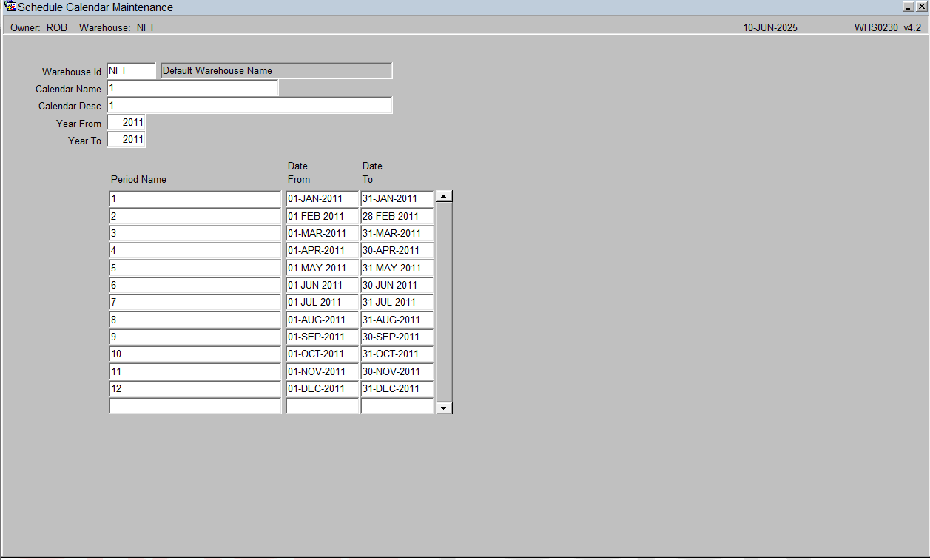
Task: Minimize the Schedule Calendar Maintenance window
Action: [x=909, y=6]
